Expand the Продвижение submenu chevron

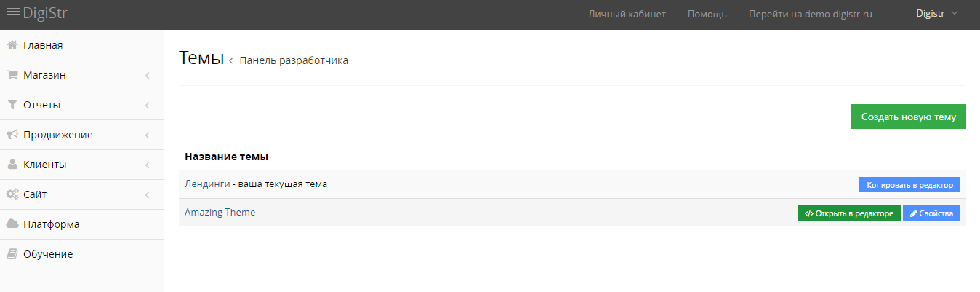click(147, 135)
